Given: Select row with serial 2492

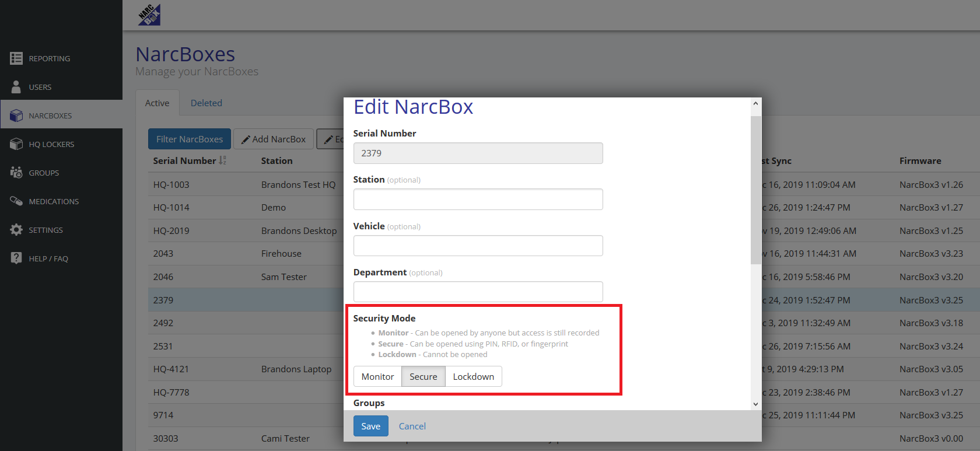Looking at the screenshot, I should 163,323.
